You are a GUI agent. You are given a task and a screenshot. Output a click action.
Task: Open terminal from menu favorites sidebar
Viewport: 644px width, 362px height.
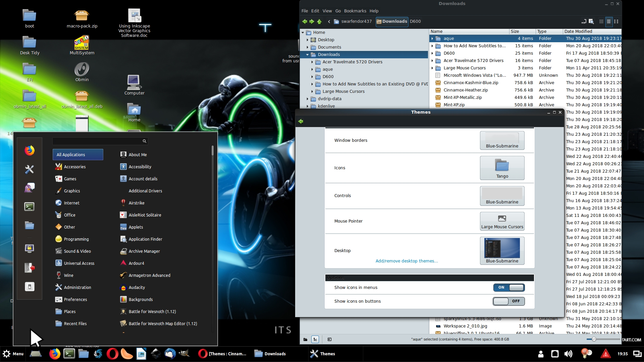tap(30, 206)
